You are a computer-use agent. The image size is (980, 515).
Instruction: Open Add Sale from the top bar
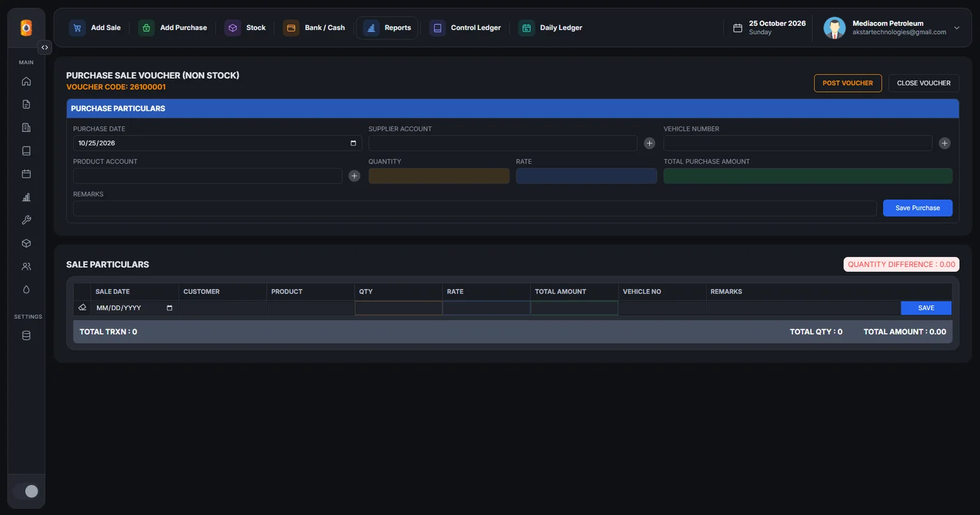pos(96,28)
